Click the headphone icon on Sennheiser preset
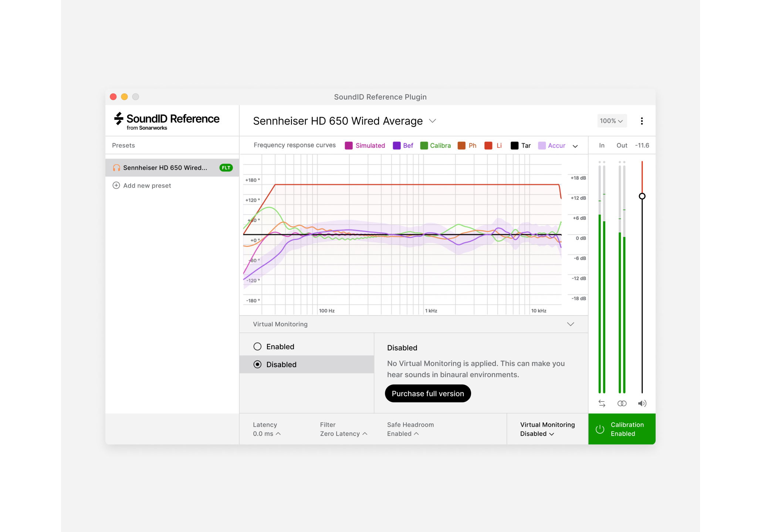 [116, 168]
